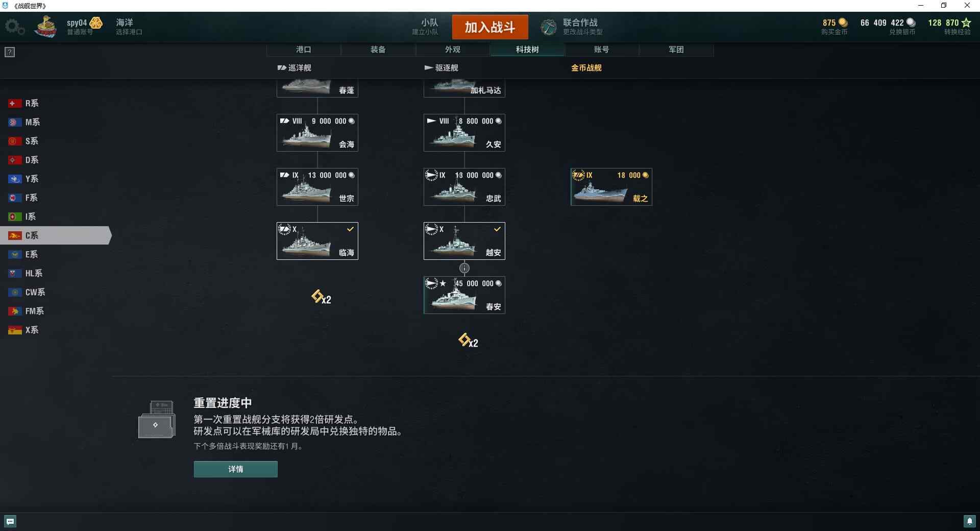Viewport: 980px width, 531px height.
Task: Open the 装备 tab
Action: pyautogui.click(x=378, y=50)
